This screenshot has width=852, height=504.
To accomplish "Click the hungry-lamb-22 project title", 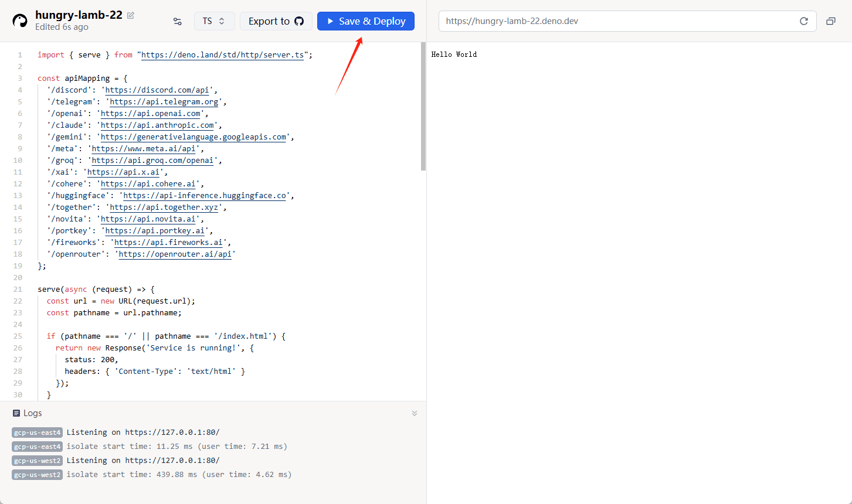I will [x=79, y=15].
